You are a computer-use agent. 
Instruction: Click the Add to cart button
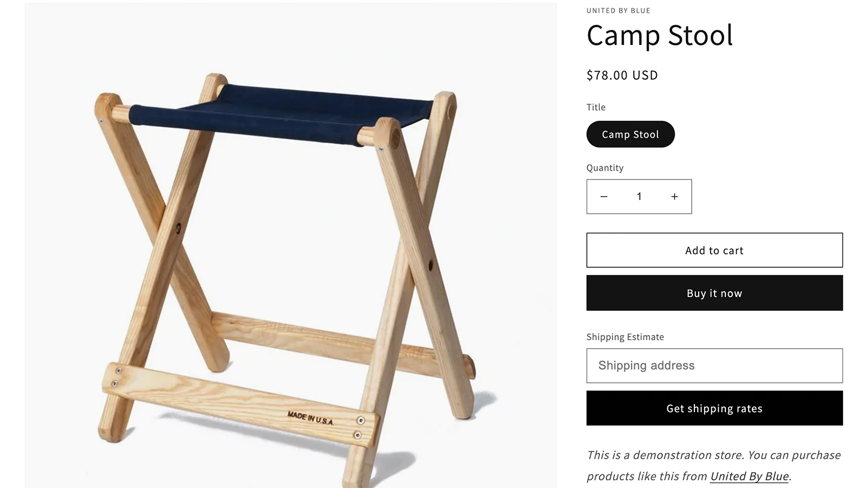coord(714,251)
